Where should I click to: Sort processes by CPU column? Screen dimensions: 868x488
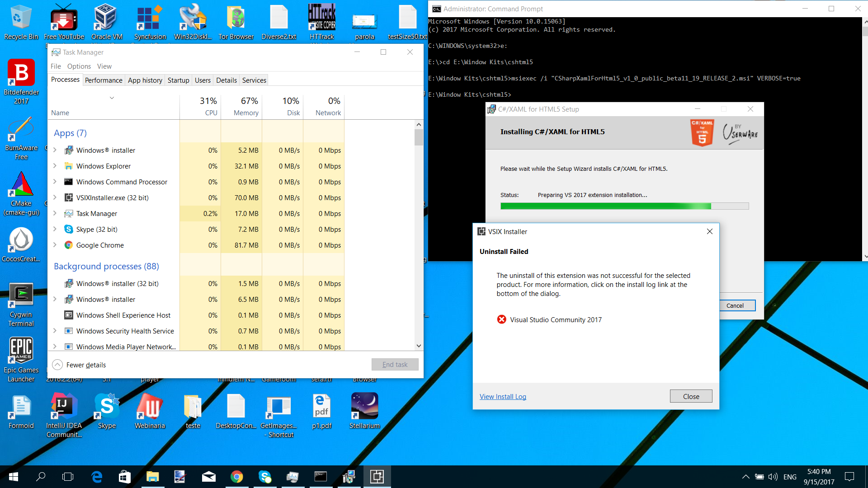200,107
